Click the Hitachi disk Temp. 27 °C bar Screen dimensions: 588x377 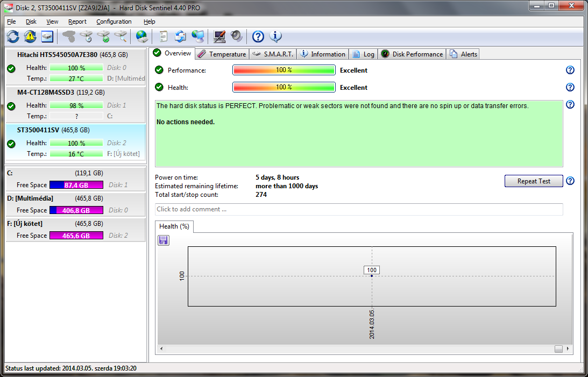click(76, 79)
